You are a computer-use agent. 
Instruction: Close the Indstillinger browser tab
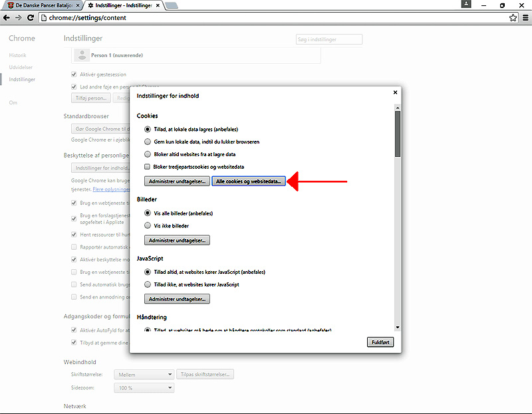tap(157, 5)
